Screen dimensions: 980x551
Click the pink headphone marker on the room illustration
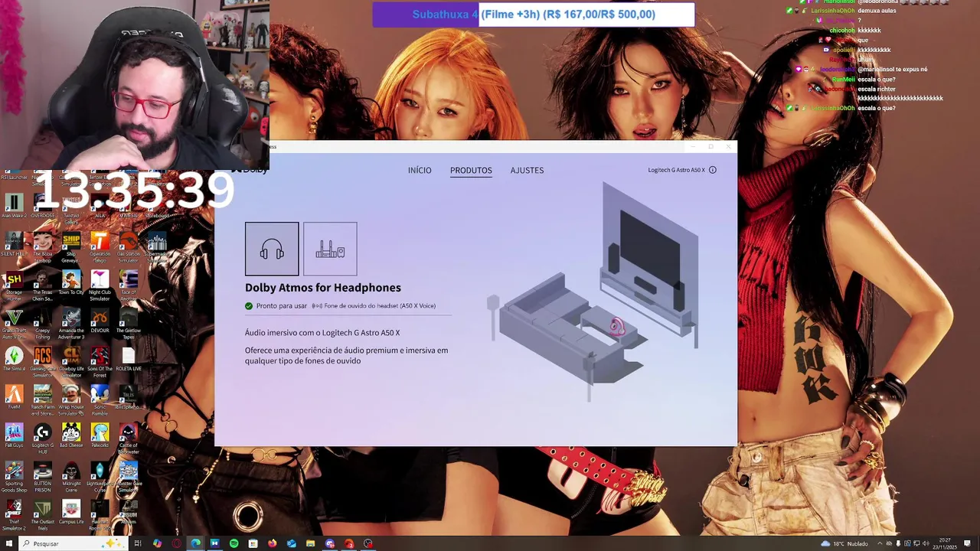tap(617, 327)
